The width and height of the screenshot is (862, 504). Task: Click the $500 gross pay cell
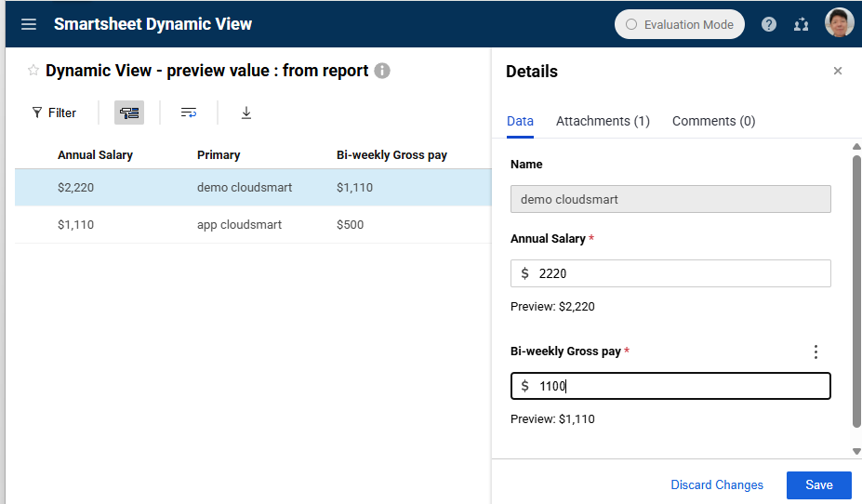pos(351,225)
